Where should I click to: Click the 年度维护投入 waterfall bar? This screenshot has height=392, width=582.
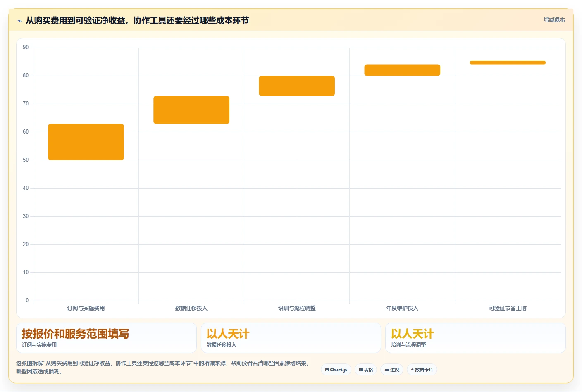click(402, 70)
